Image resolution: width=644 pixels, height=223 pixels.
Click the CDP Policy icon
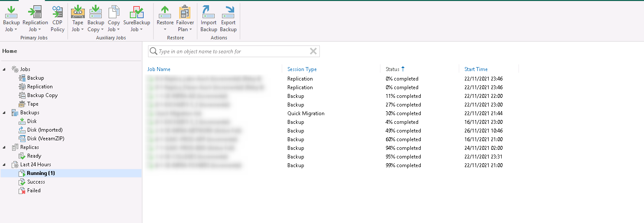click(58, 12)
